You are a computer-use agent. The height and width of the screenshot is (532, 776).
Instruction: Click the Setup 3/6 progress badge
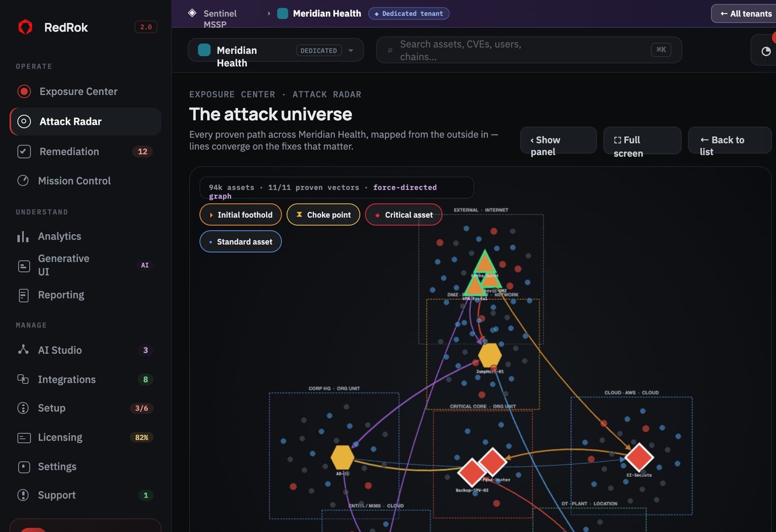coord(141,408)
